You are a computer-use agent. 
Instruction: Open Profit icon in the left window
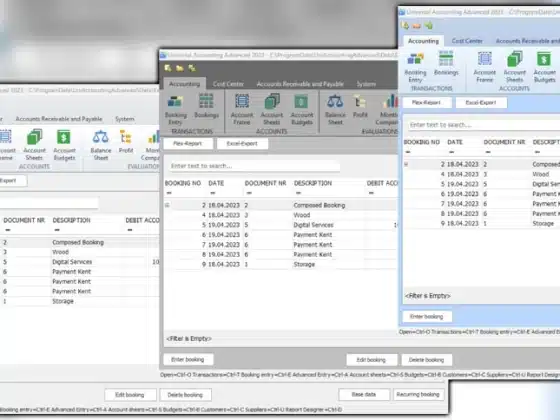pos(126,142)
